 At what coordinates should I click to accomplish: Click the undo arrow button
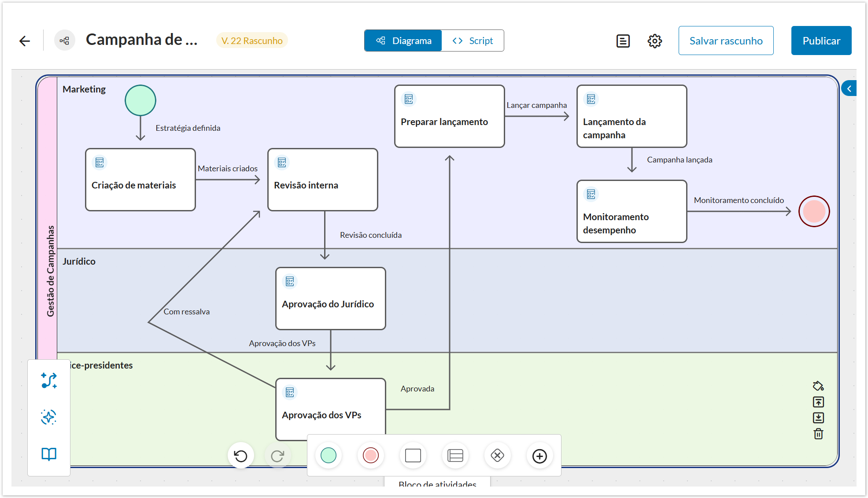point(240,456)
